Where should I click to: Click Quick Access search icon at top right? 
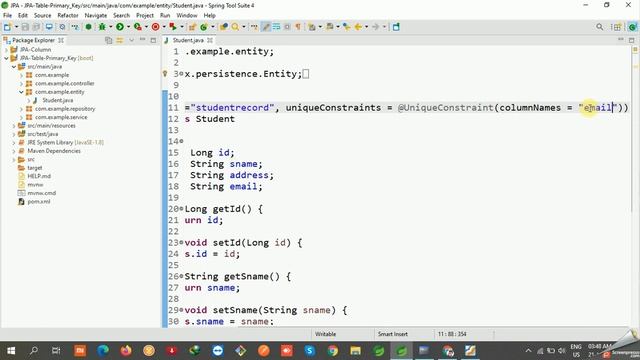(600, 27)
